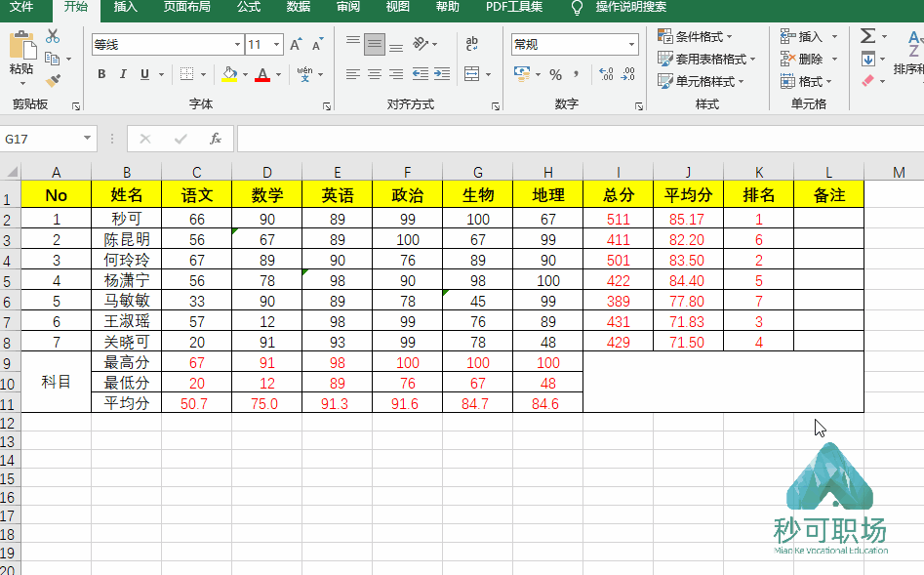This screenshot has width=924, height=575.
Task: Toggle underline formatting
Action: tap(145, 74)
